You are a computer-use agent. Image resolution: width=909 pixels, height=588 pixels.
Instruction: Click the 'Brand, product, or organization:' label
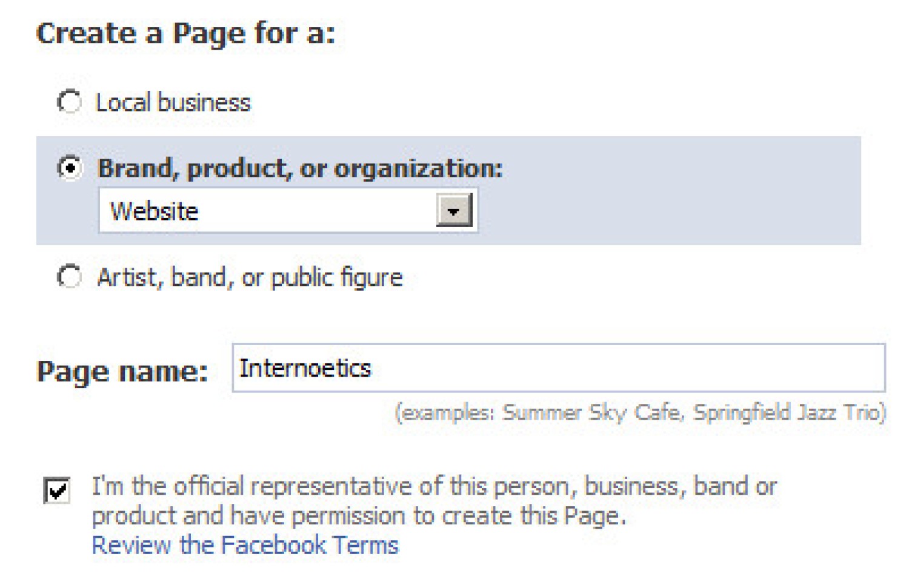(300, 168)
